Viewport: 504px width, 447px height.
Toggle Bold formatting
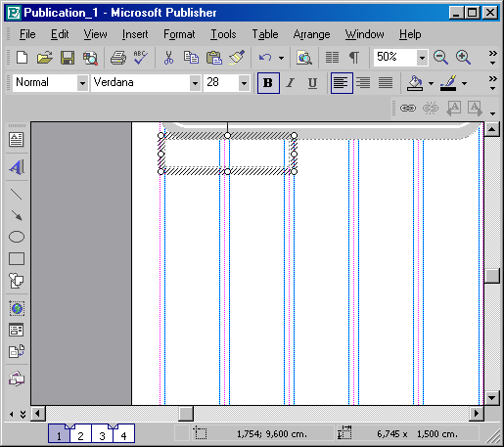(x=268, y=83)
